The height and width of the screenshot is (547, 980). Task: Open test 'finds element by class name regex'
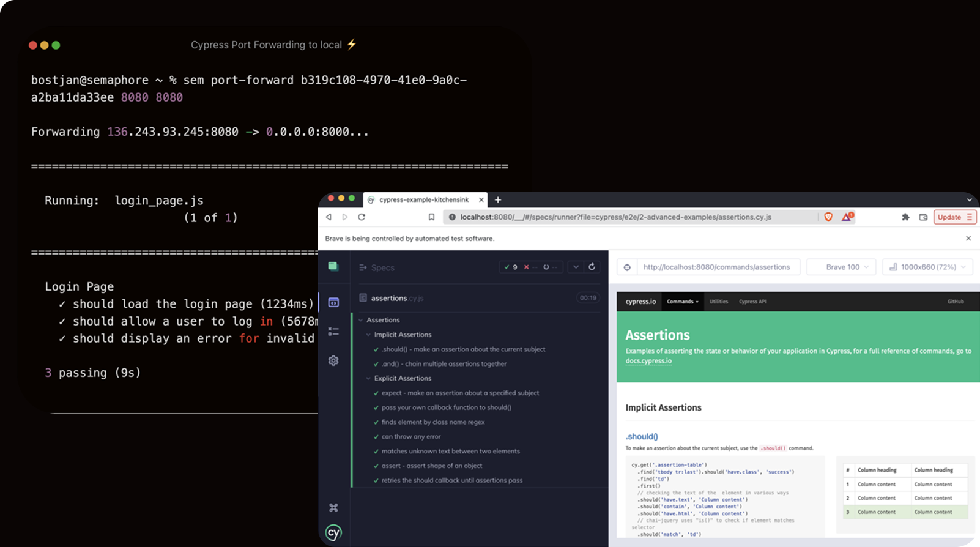432,422
